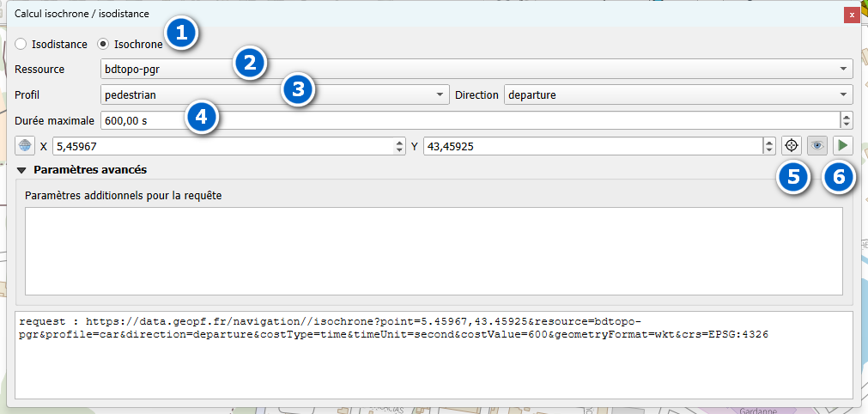Screen dimensions: 868x414
Task: Run the computation with green play icon
Action: tap(843, 146)
